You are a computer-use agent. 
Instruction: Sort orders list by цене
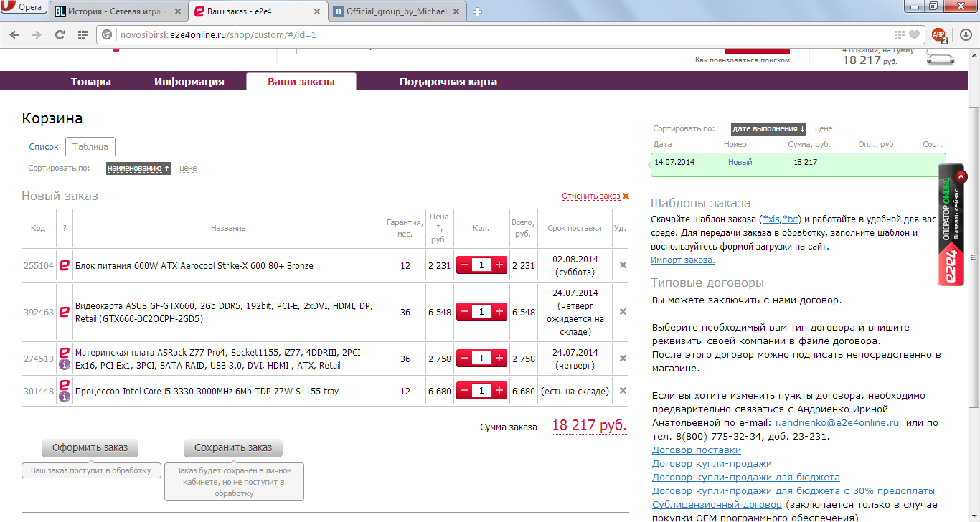tap(824, 129)
